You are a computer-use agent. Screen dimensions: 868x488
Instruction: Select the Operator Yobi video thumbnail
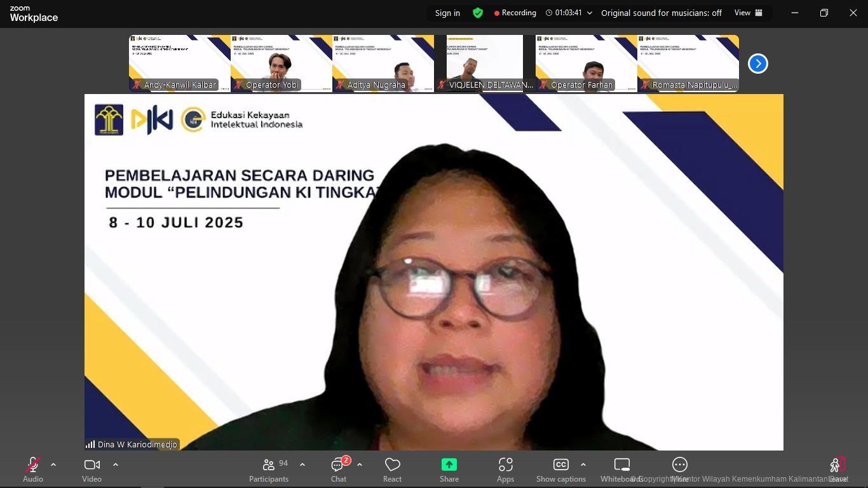(x=281, y=64)
